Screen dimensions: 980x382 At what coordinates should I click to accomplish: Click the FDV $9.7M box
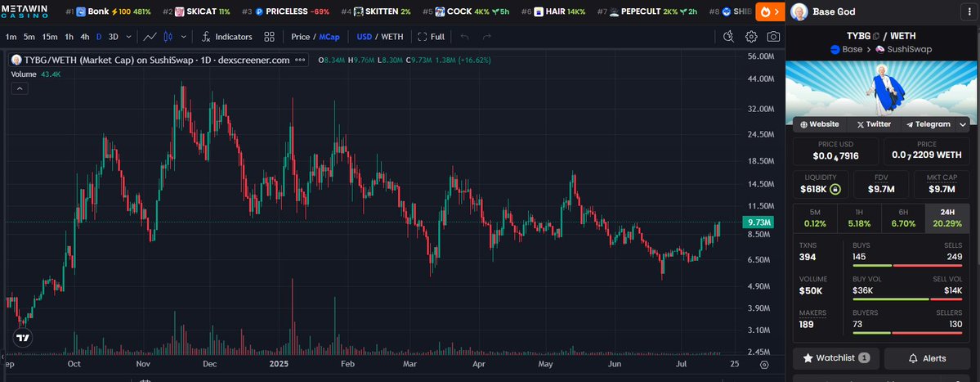click(x=880, y=184)
